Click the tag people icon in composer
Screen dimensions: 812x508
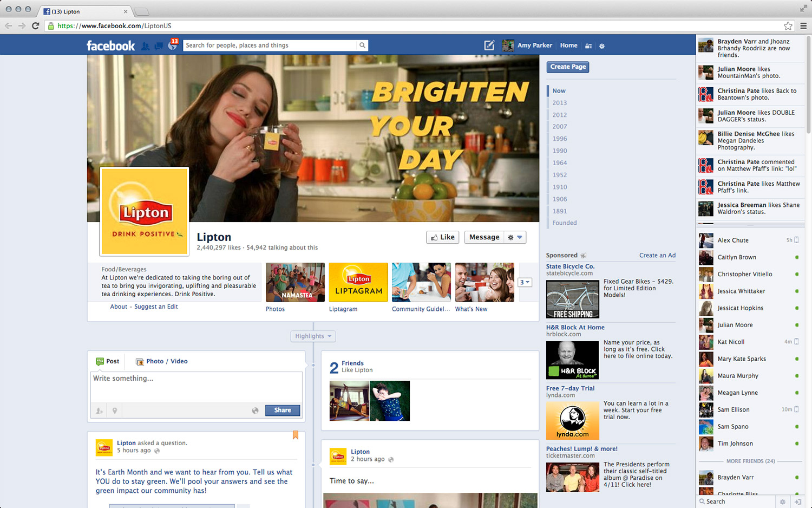pos(99,411)
